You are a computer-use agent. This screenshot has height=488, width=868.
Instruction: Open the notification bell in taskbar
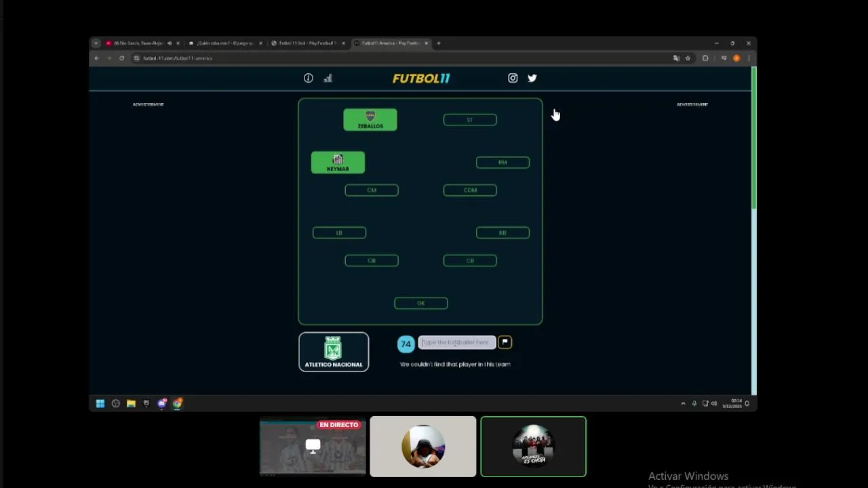[747, 403]
